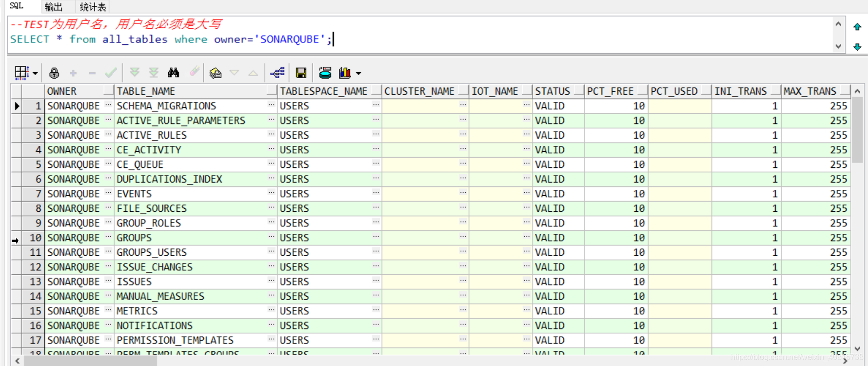
Task: Click the STATUS column header
Action: click(559, 91)
